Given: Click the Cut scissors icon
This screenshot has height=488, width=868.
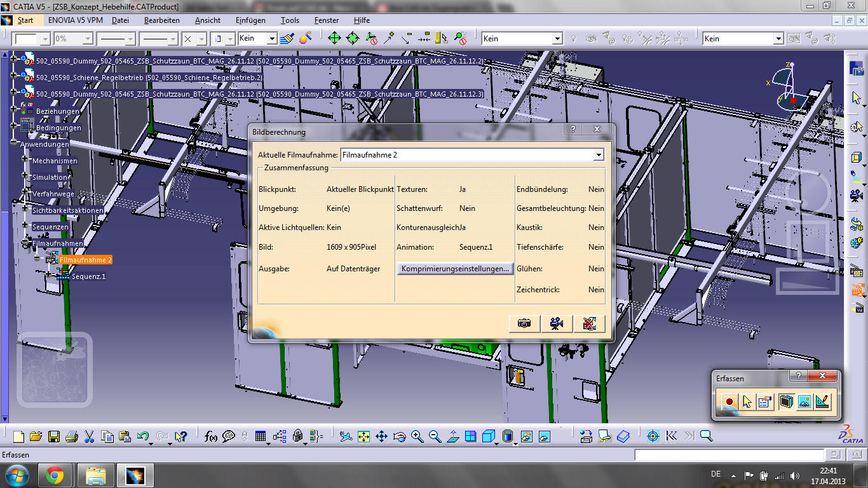Looking at the screenshot, I should click(89, 437).
